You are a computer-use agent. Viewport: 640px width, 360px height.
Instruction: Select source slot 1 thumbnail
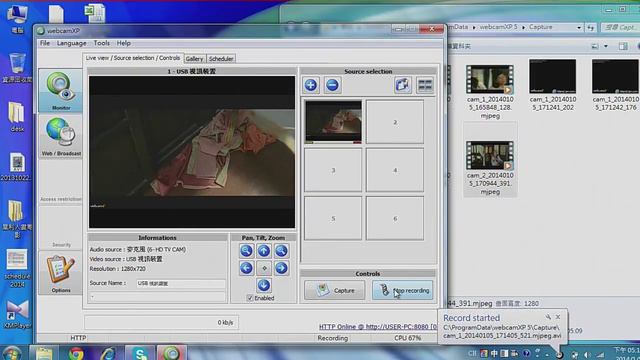[333, 122]
